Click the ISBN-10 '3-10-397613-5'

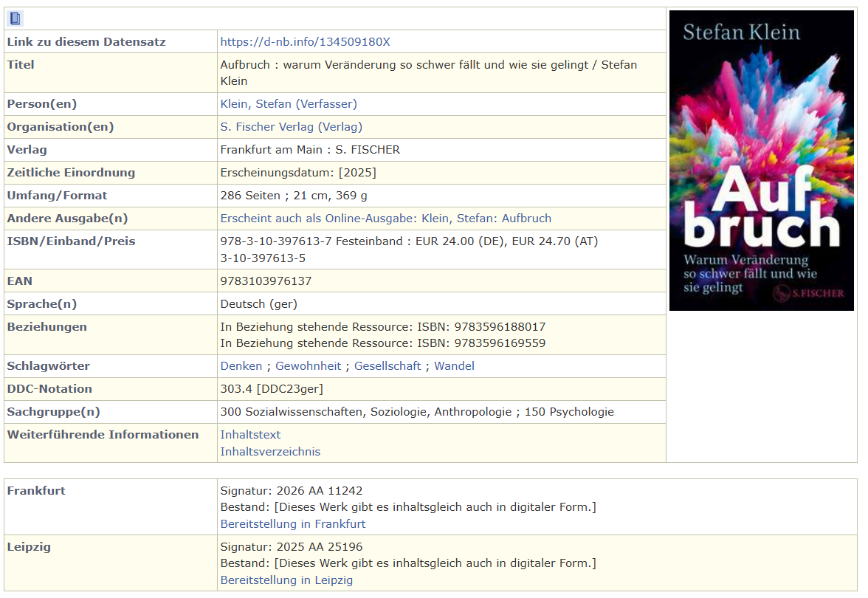(x=263, y=258)
